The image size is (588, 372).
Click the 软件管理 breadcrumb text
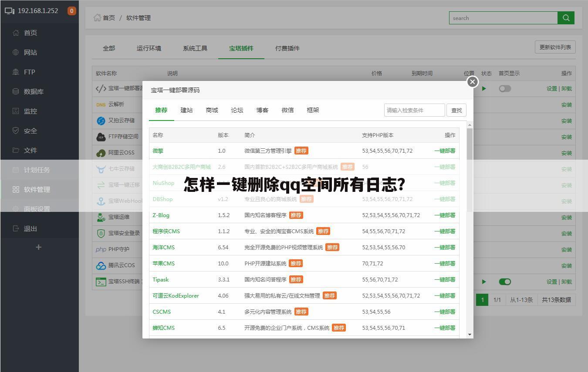[139, 18]
